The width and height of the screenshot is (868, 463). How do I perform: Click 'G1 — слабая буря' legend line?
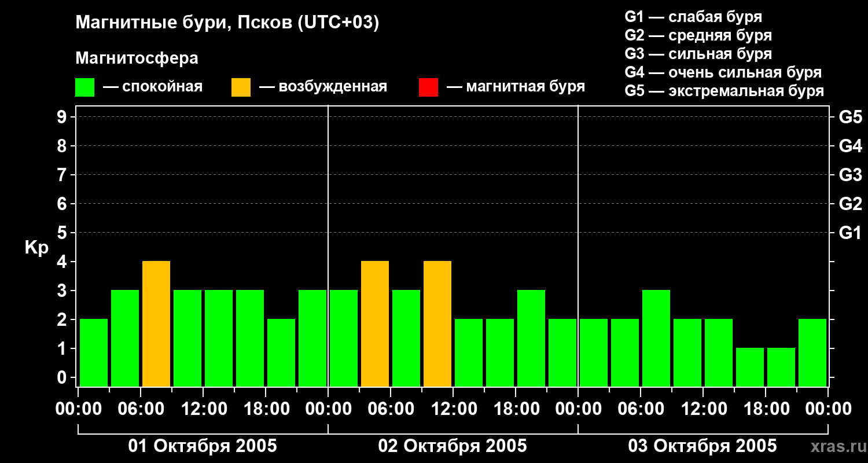point(693,16)
